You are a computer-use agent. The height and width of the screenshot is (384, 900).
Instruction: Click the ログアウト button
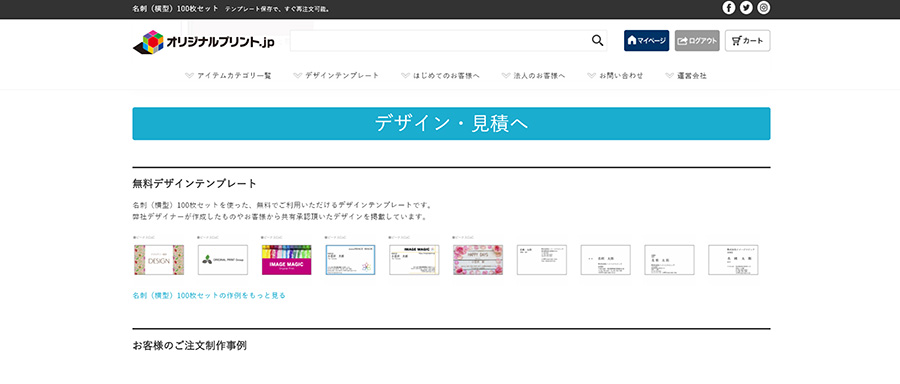[697, 41]
